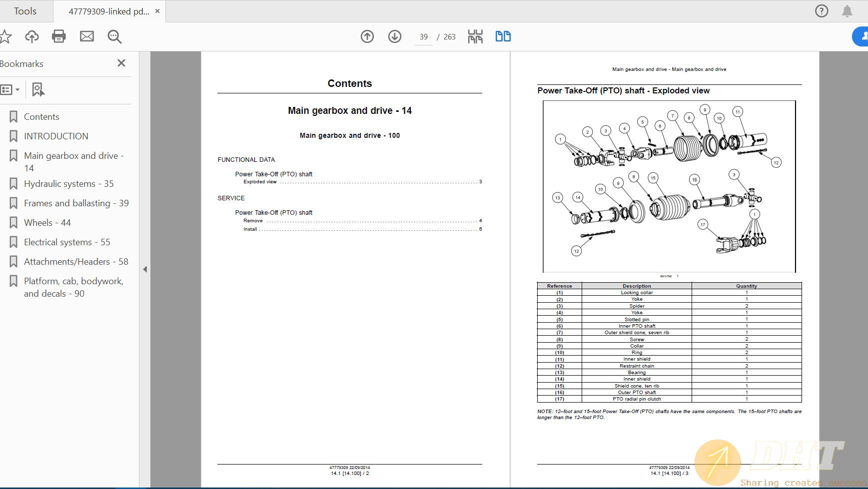This screenshot has height=489, width=868.
Task: Go to previous page arrow
Action: pyautogui.click(x=367, y=36)
